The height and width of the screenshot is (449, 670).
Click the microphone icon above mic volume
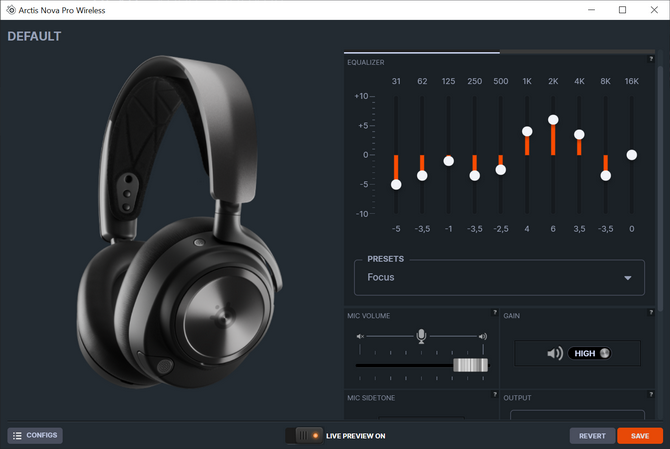tap(421, 336)
